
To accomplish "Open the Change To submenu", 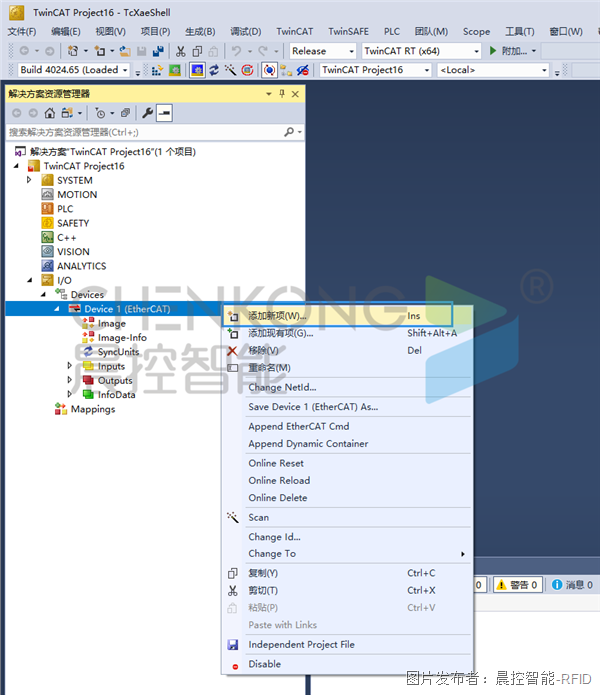I will (x=347, y=554).
